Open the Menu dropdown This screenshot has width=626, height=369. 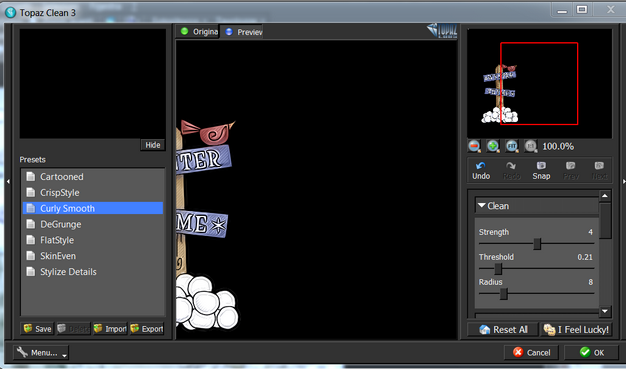click(41, 353)
